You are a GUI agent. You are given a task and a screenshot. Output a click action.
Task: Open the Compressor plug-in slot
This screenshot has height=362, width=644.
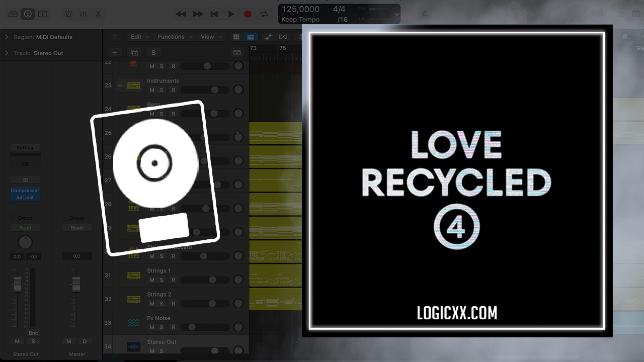click(x=25, y=191)
